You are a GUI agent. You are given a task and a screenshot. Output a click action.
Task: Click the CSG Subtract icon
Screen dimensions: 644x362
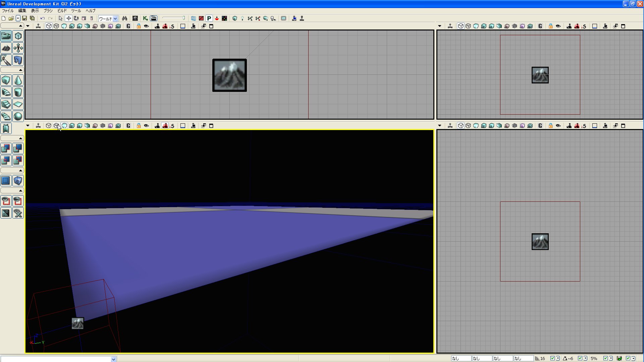click(x=18, y=148)
